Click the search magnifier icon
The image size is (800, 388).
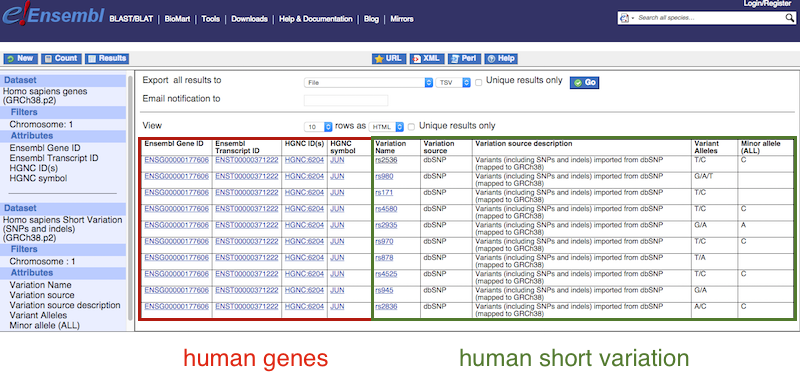789,18
